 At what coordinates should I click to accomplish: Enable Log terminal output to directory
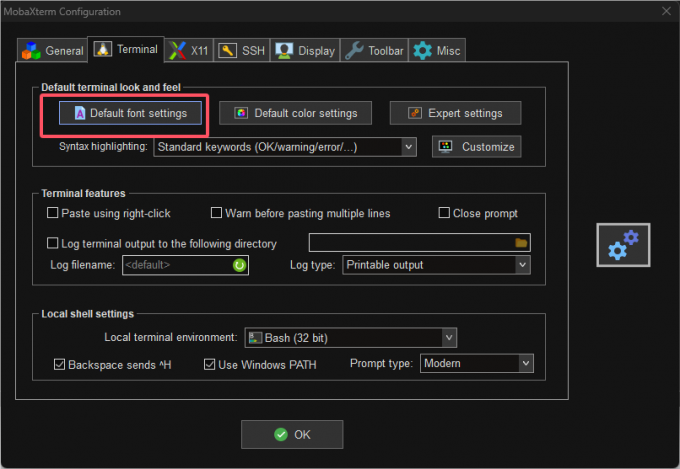[x=52, y=243]
